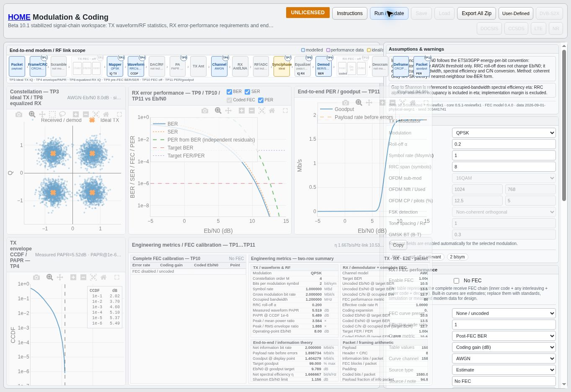571x392 pixels.
Task: Toggle the SER trace checkbox
Action: click(x=248, y=92)
